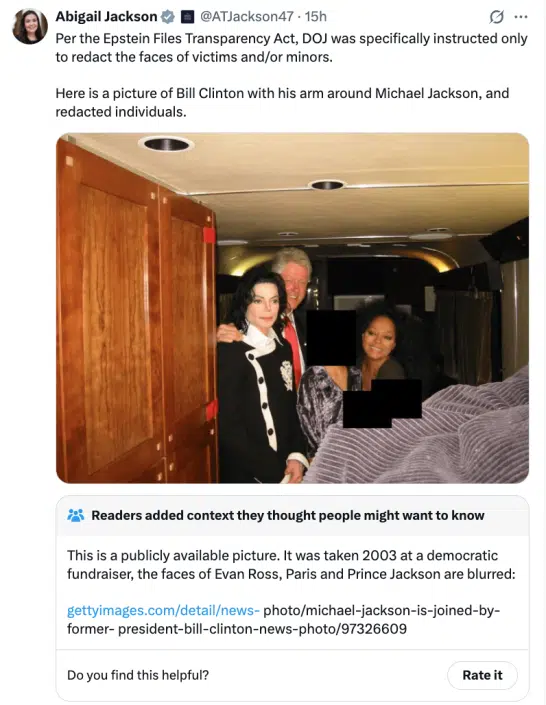Click the dark square affiliation badge
The width and height of the screenshot is (546, 705).
tap(187, 17)
